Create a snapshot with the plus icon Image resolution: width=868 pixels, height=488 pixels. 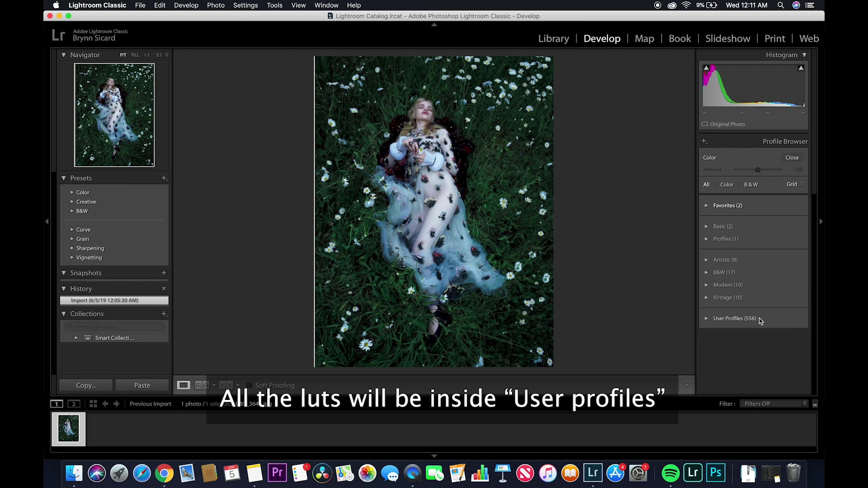(x=164, y=272)
